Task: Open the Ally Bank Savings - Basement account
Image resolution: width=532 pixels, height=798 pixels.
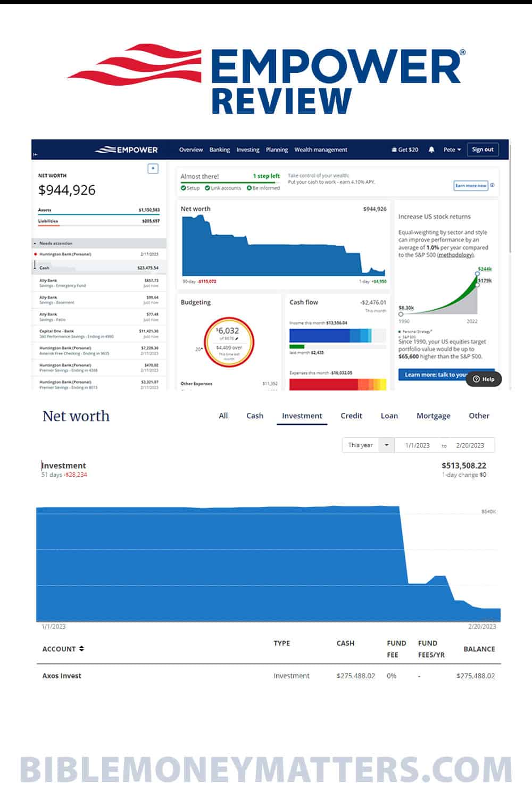Action: point(99,300)
